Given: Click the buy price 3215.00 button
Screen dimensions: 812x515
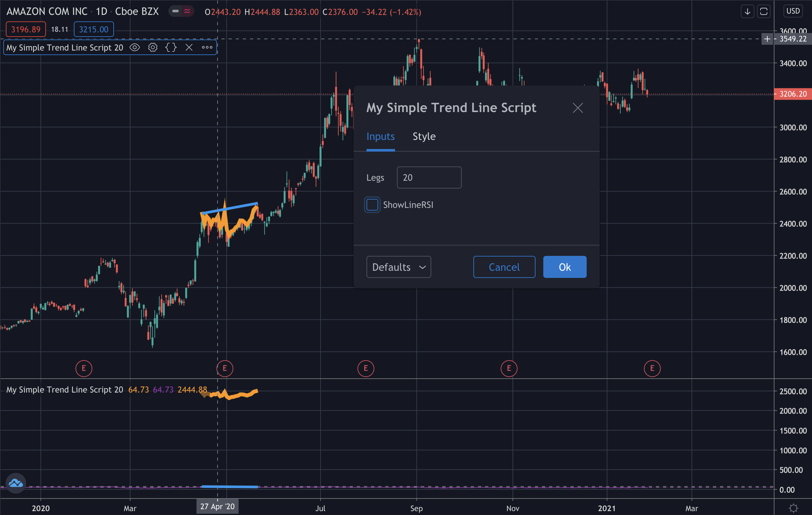Looking at the screenshot, I should pos(94,29).
